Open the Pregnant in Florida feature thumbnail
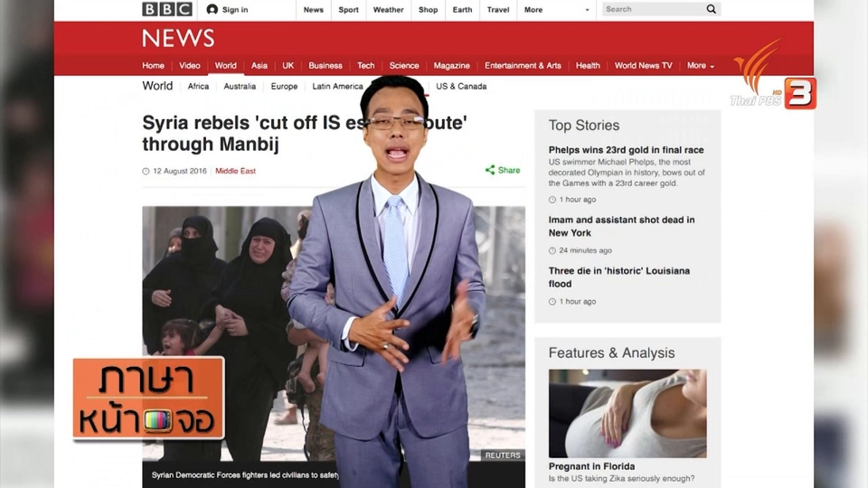868x488 pixels. coord(627,413)
